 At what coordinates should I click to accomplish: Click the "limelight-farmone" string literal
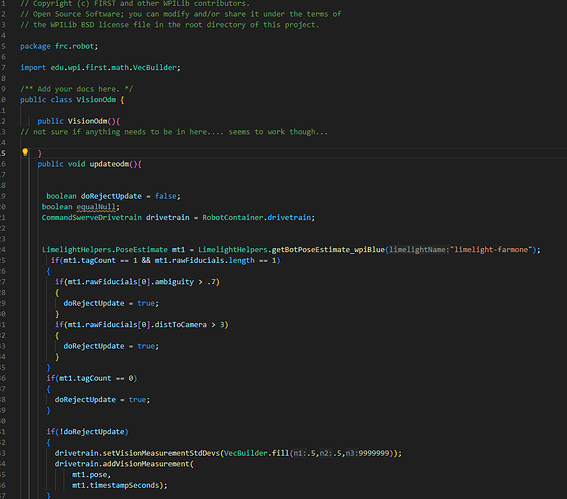[491, 250]
